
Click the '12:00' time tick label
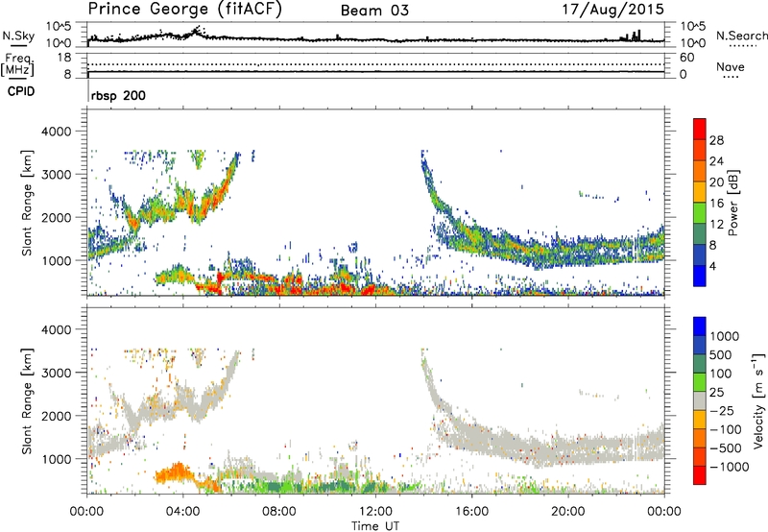(375, 512)
